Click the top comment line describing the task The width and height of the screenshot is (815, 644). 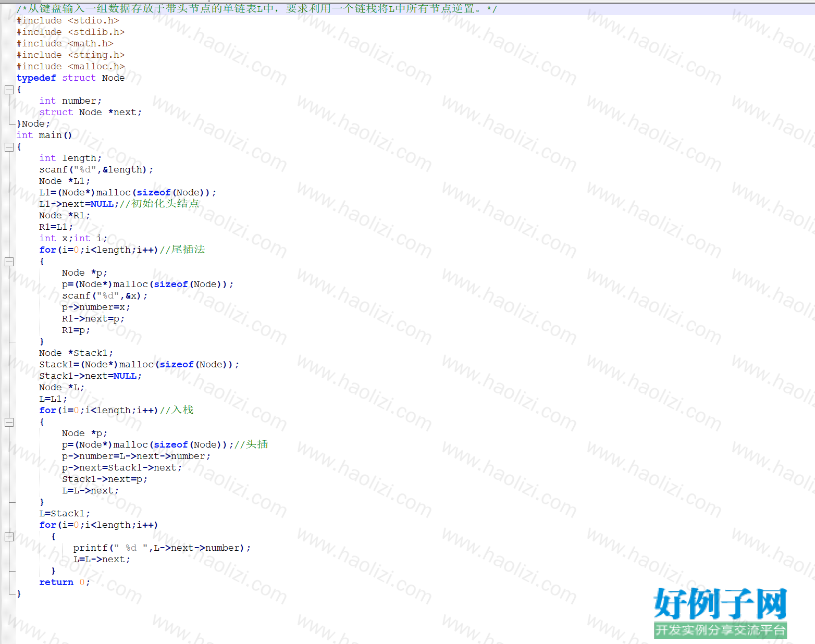(x=257, y=9)
